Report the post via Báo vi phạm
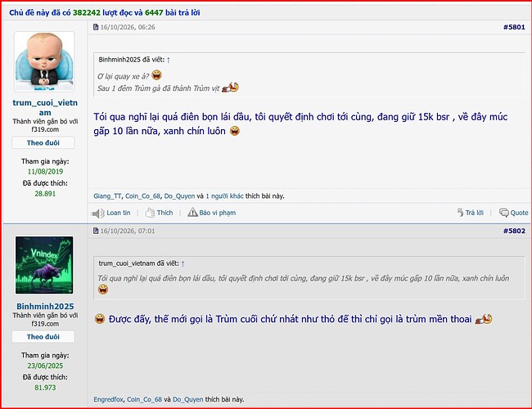 217,213
